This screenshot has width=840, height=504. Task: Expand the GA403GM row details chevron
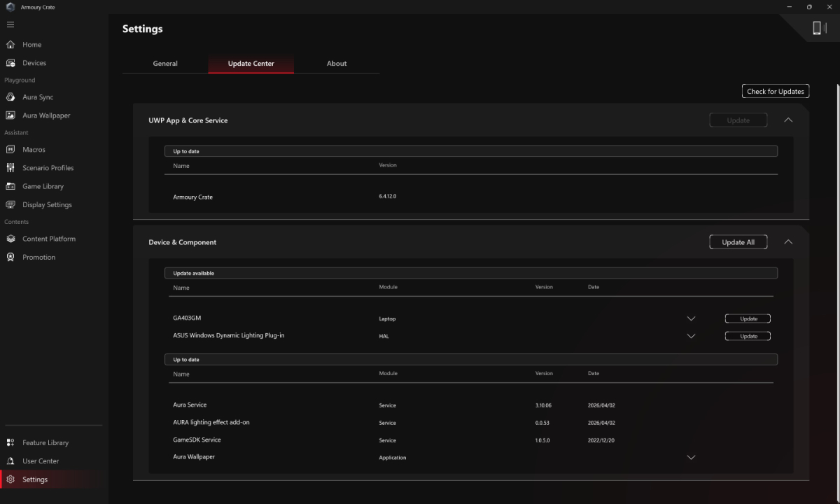point(691,318)
